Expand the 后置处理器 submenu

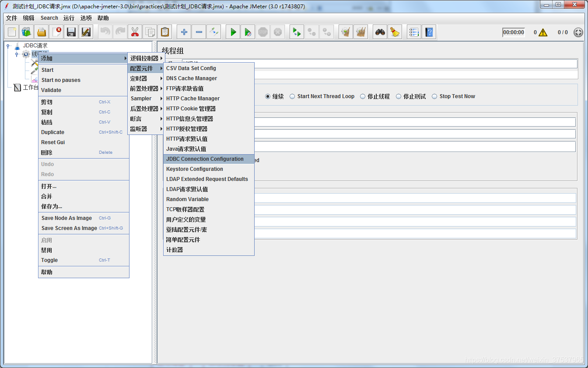click(x=147, y=109)
